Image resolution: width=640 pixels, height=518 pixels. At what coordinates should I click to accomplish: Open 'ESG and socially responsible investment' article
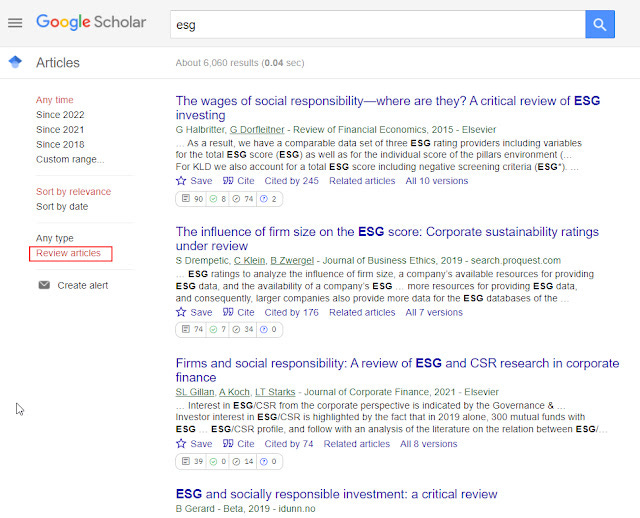coord(336,494)
